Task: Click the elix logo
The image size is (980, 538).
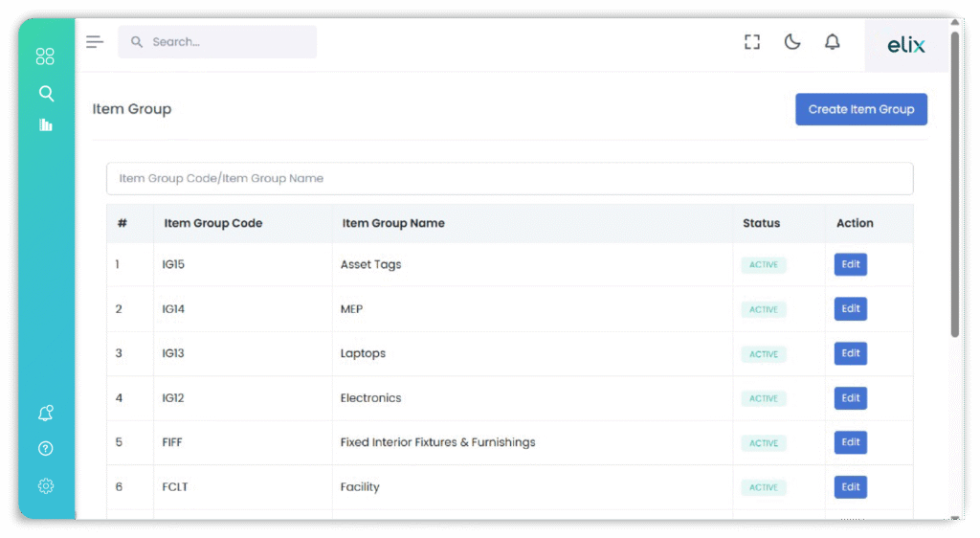Action: pos(905,45)
